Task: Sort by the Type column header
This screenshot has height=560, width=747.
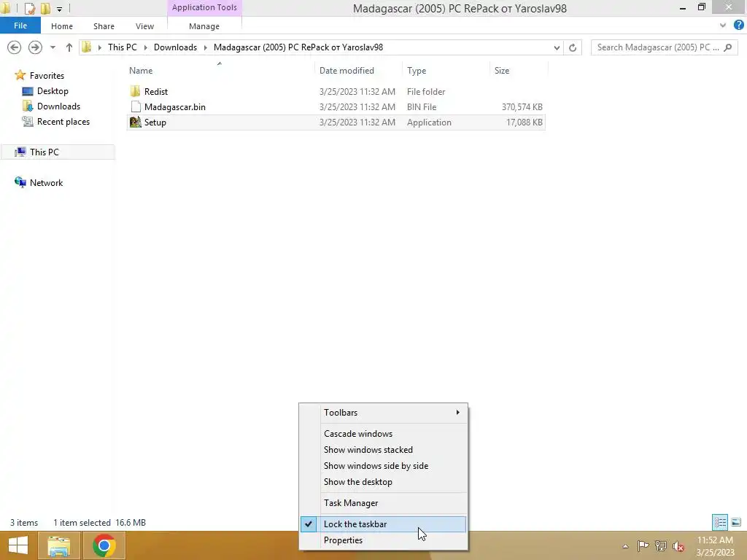Action: tap(417, 71)
